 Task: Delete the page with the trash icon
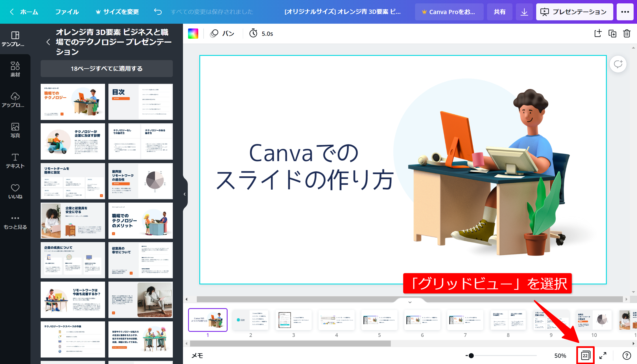pyautogui.click(x=627, y=33)
